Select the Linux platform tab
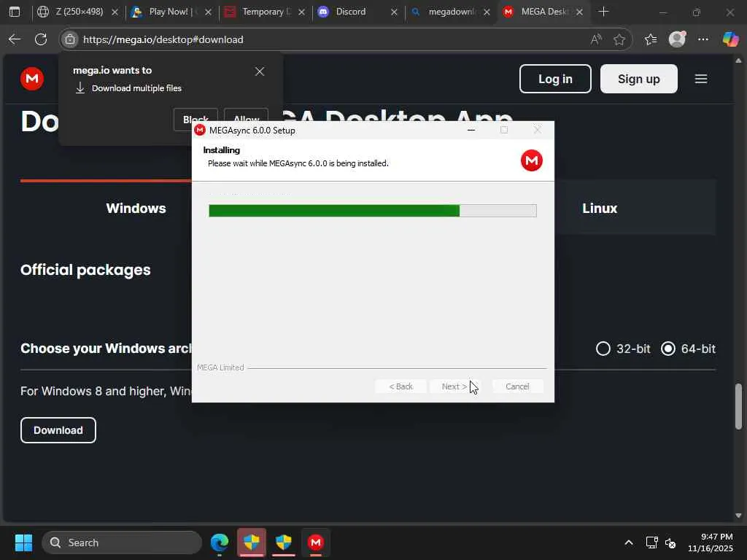The image size is (747, 560). click(600, 208)
